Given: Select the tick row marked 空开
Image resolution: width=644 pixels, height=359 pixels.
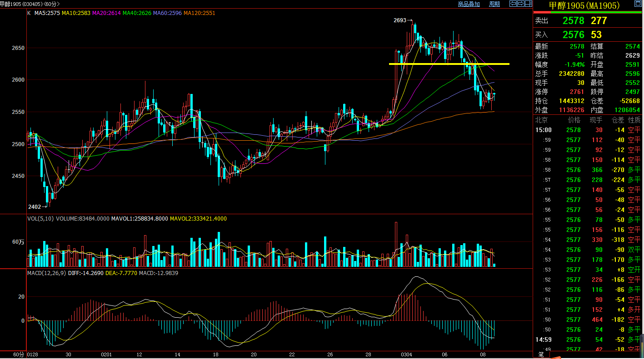Looking at the screenshot, I should (588, 270).
